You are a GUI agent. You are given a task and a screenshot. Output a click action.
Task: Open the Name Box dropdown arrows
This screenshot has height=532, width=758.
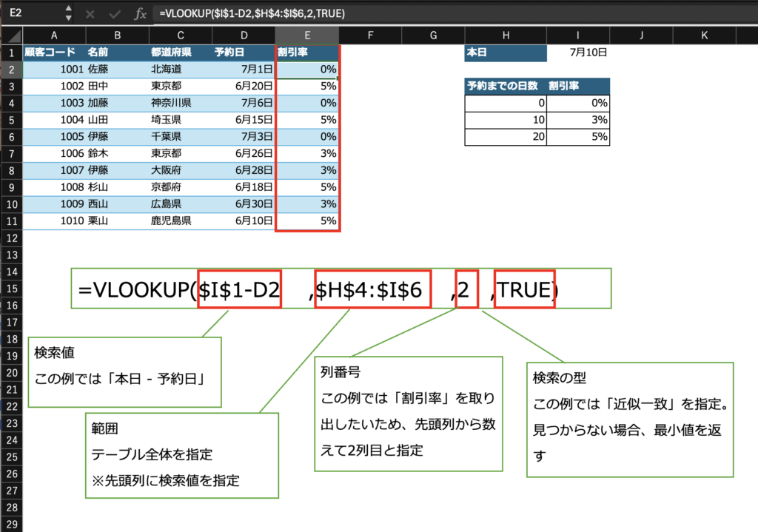click(68, 13)
